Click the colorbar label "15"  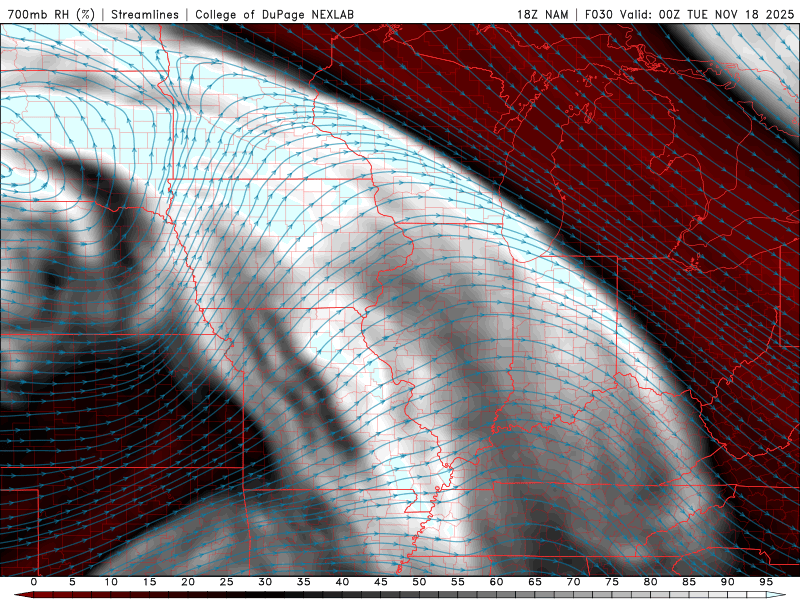pos(149,582)
